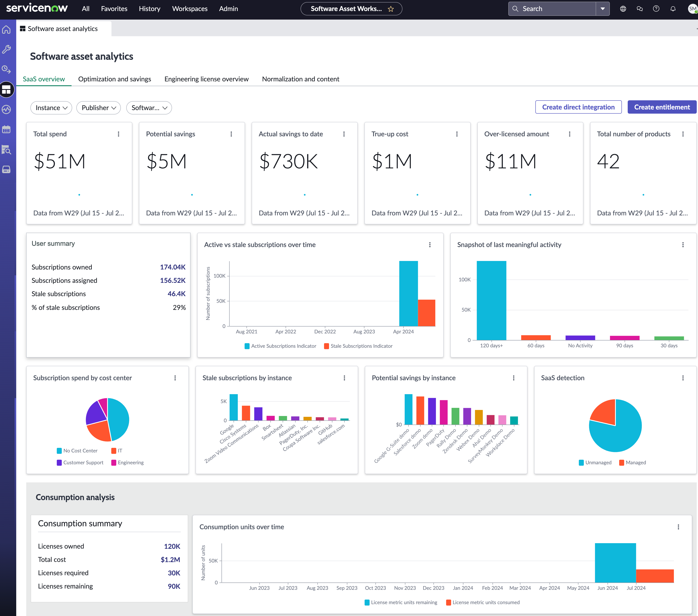Open Over-licensed amount card options menu

tap(570, 134)
